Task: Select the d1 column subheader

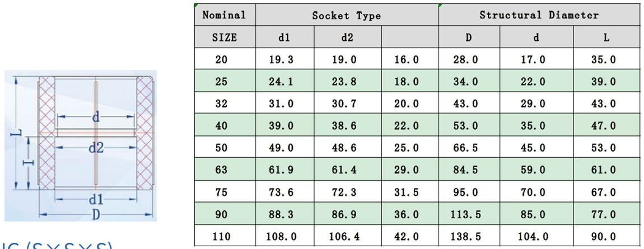Action: pyautogui.click(x=284, y=38)
